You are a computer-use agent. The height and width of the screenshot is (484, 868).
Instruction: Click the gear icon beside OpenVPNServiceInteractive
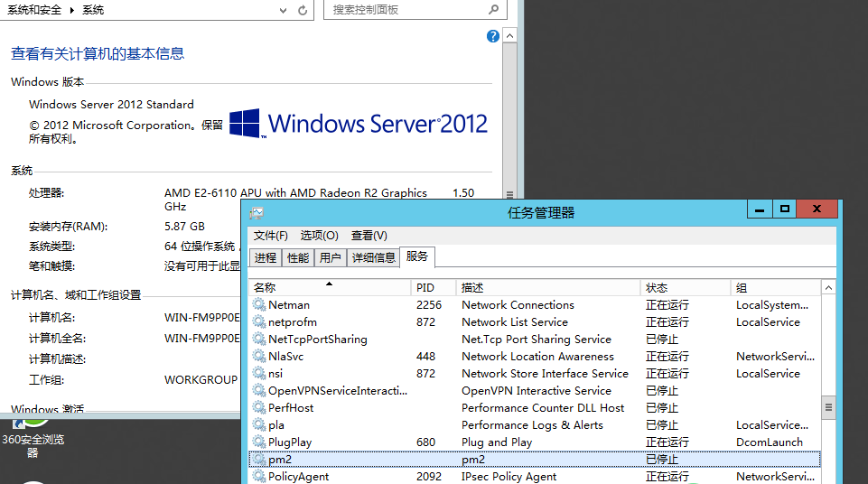[x=258, y=390]
